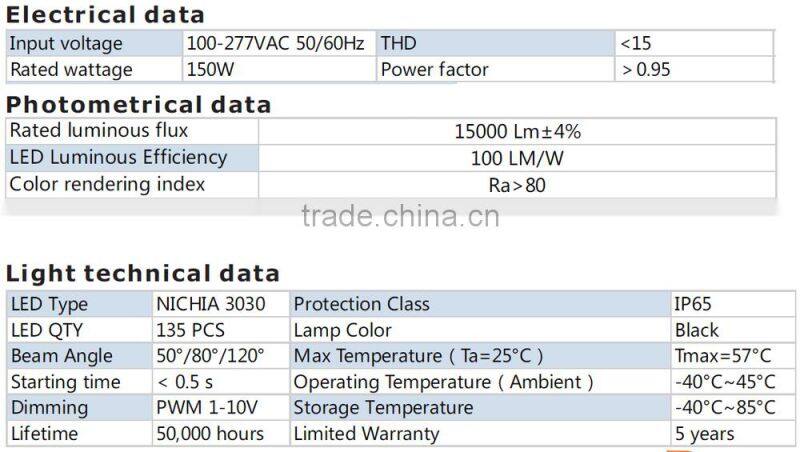
Task: Click the IP65 protection class value
Action: point(693,304)
